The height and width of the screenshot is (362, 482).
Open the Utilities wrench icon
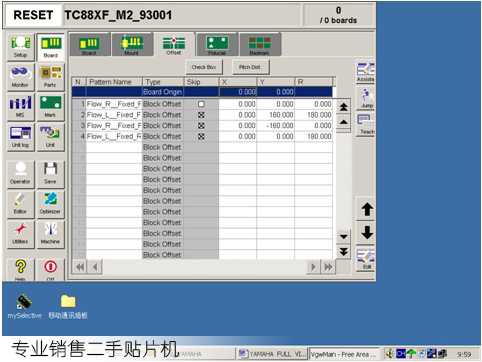click(x=21, y=233)
